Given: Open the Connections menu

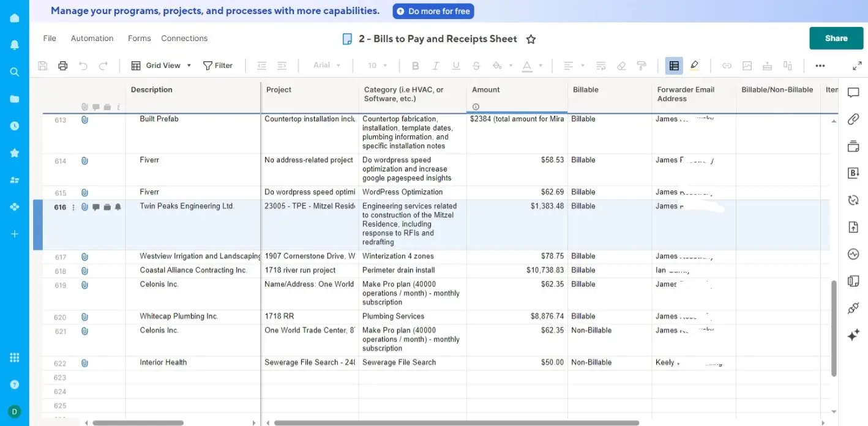Looking at the screenshot, I should coord(184,38).
